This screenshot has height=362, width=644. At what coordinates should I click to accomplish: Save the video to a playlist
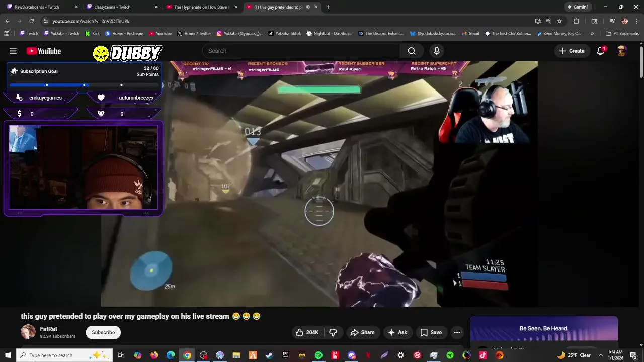[x=431, y=332]
